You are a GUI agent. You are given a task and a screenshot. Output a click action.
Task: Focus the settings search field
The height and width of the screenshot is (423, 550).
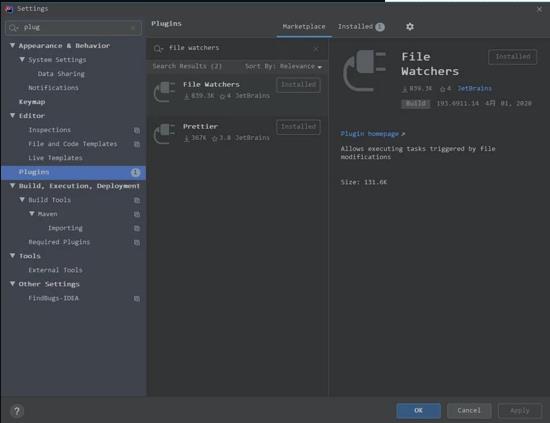click(x=74, y=28)
